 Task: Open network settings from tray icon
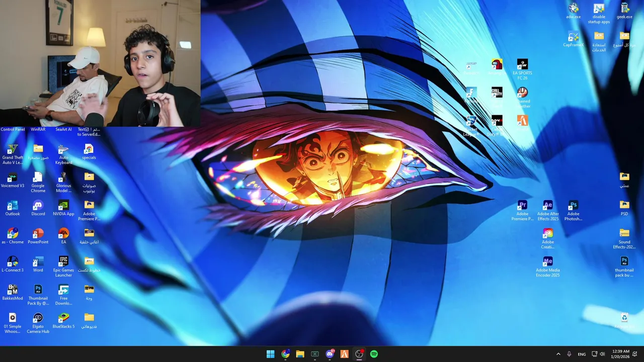(x=594, y=354)
